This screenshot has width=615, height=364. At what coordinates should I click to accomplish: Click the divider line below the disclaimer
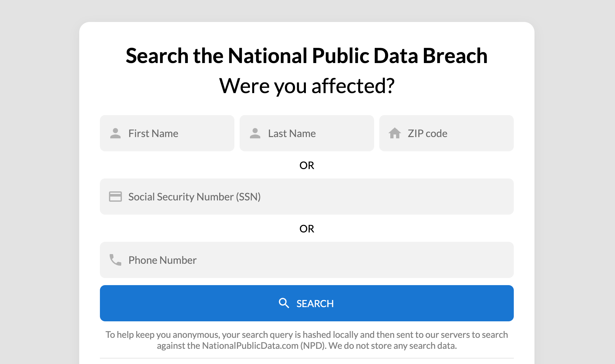tap(307, 358)
